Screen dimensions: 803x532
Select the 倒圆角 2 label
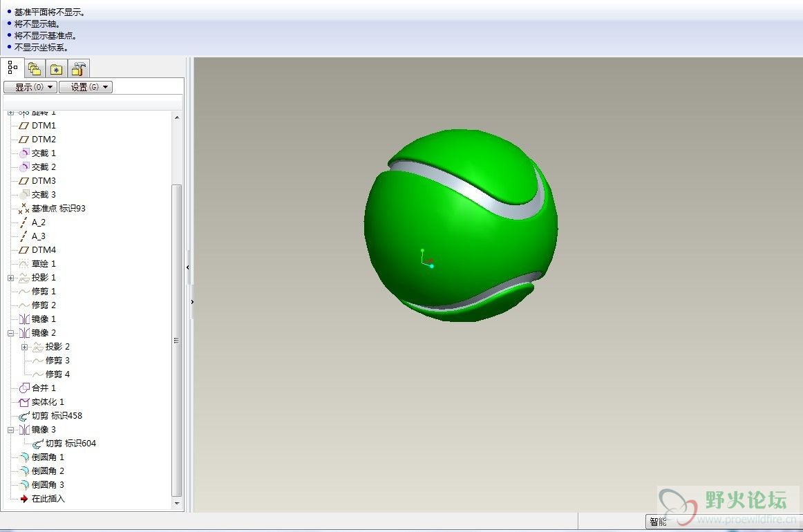click(x=48, y=471)
